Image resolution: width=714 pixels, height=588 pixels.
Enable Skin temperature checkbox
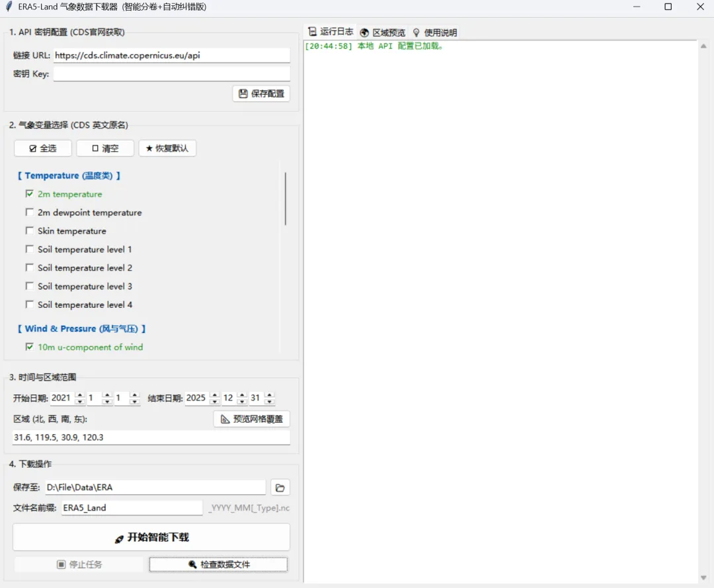tap(30, 231)
